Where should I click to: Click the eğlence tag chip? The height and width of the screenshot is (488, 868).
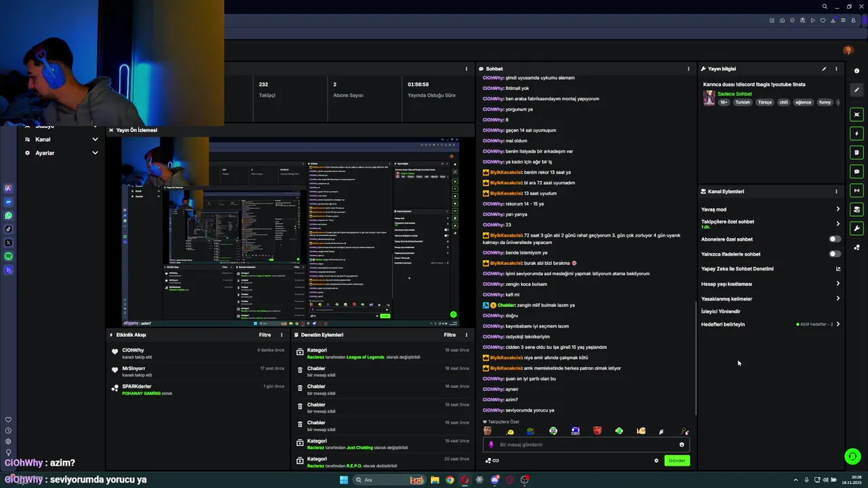pyautogui.click(x=803, y=102)
